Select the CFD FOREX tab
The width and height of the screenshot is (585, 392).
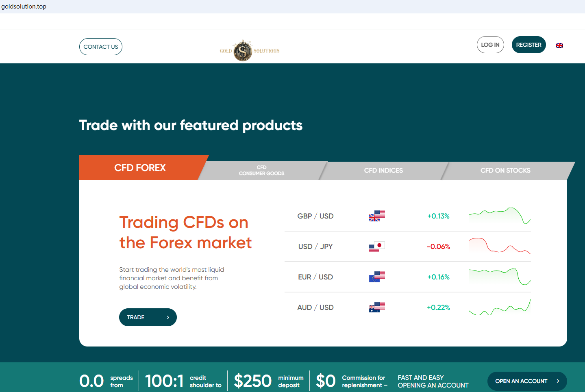(140, 168)
